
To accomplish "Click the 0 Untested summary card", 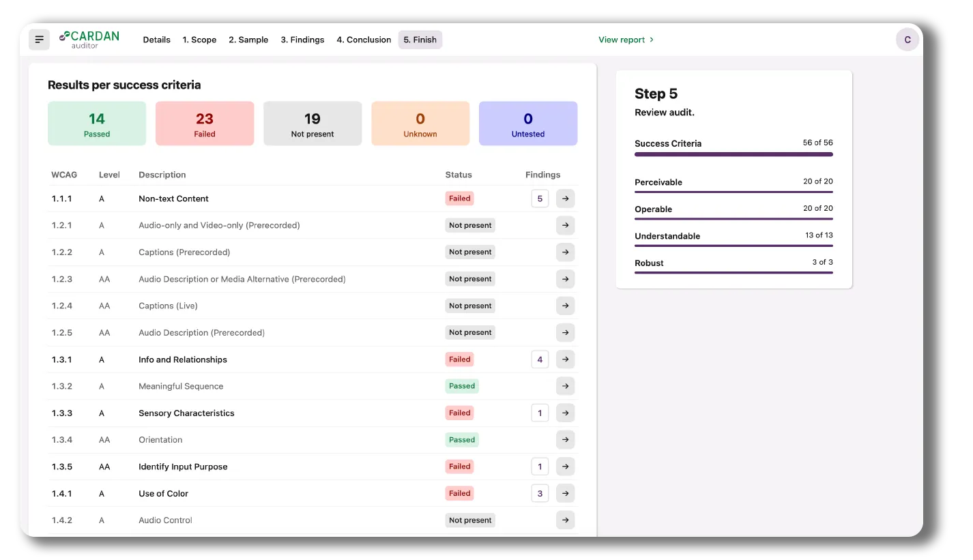I will (528, 123).
